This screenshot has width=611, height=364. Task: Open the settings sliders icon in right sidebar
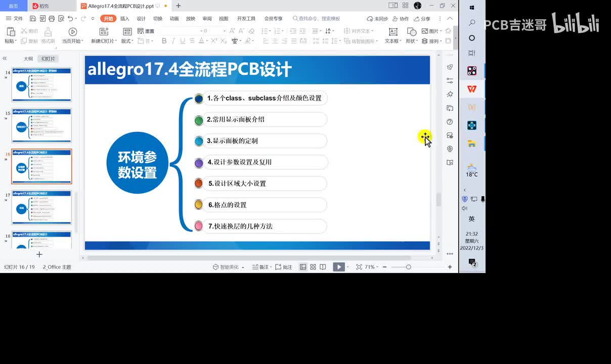[x=450, y=80]
